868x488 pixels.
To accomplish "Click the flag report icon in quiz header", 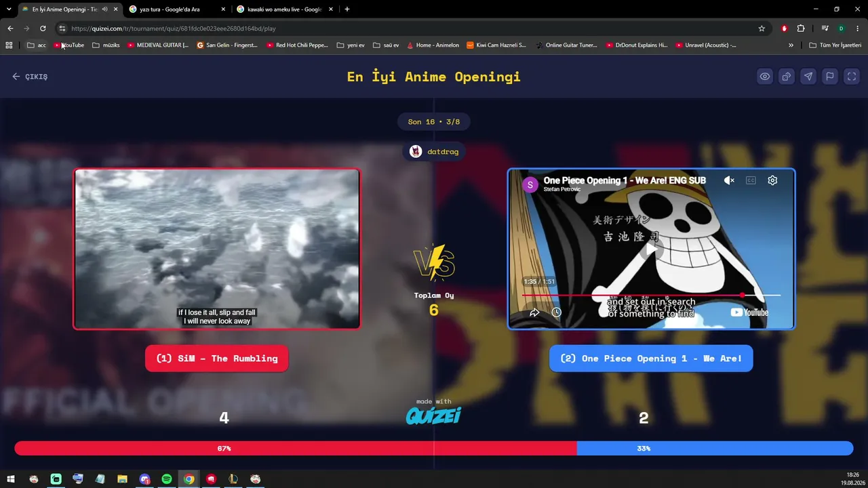I will [x=830, y=77].
